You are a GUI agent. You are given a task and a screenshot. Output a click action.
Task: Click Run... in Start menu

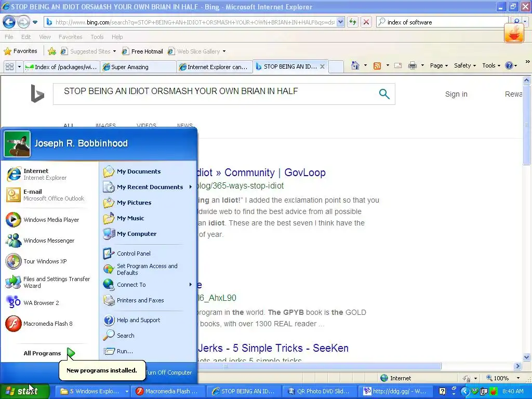coord(148,351)
